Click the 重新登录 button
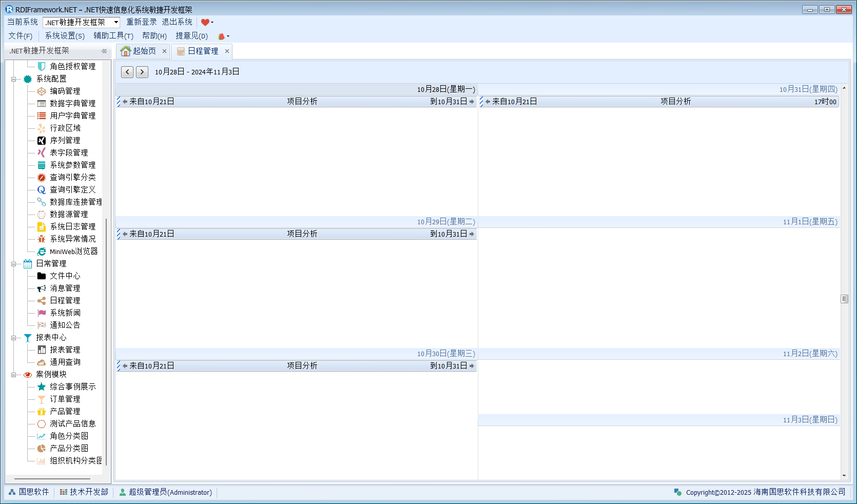Image resolution: width=857 pixels, height=504 pixels. 142,22
